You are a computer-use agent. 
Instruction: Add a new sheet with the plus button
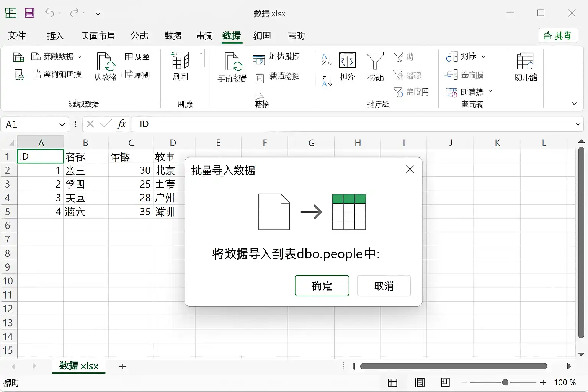click(122, 367)
